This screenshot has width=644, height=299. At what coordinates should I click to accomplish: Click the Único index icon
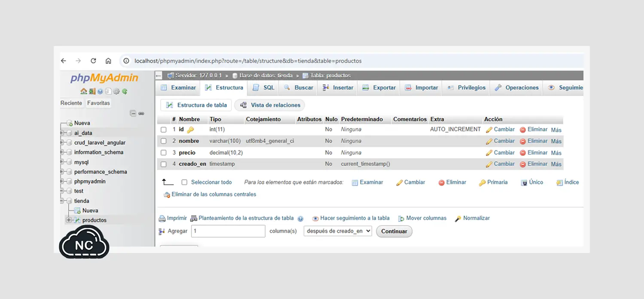coord(524,183)
